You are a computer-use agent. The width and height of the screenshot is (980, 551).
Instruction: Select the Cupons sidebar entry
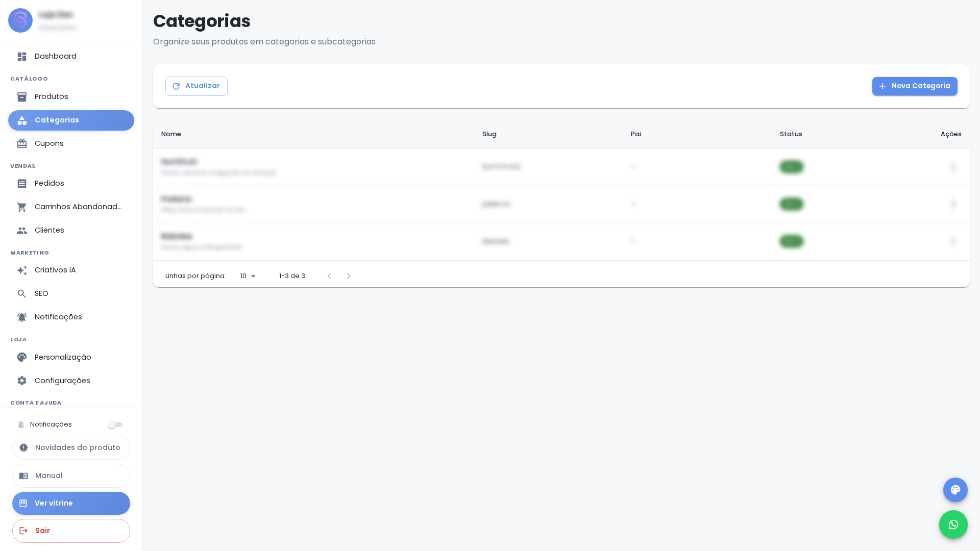(x=71, y=144)
